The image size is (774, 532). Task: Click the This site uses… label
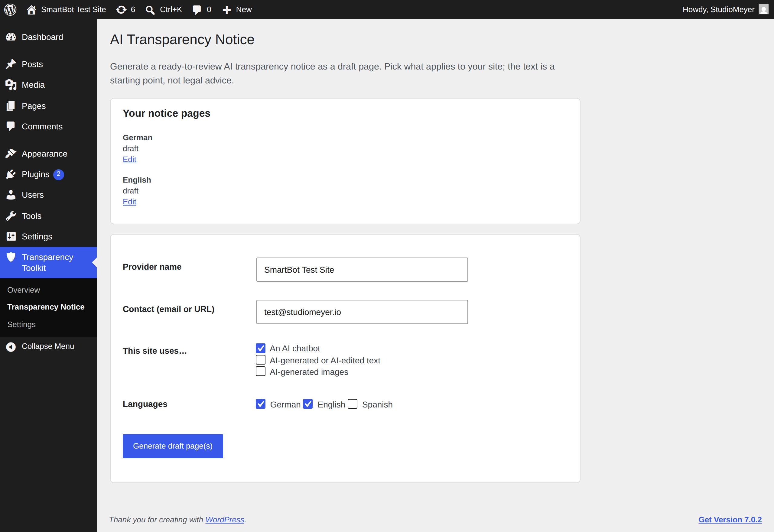click(155, 351)
